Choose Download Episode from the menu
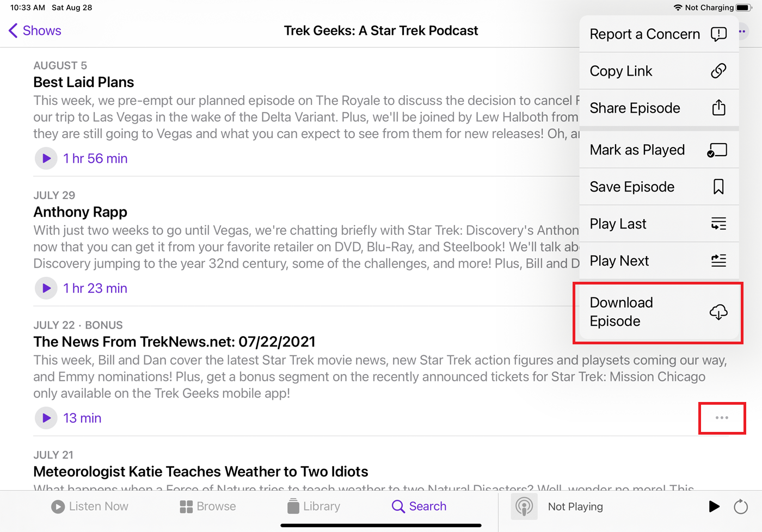 pyautogui.click(x=659, y=312)
